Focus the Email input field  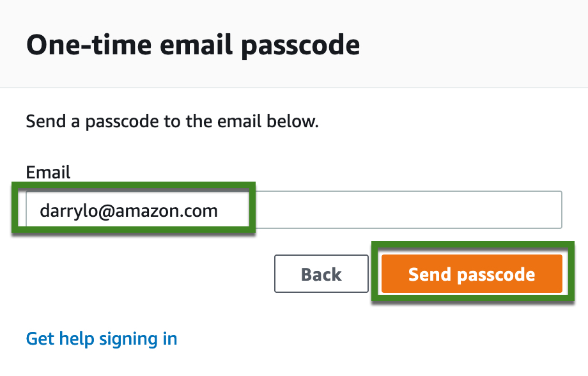[x=294, y=210]
